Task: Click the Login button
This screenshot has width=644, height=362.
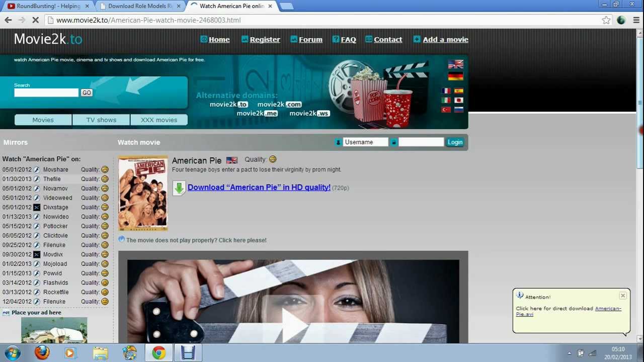Action: point(455,142)
